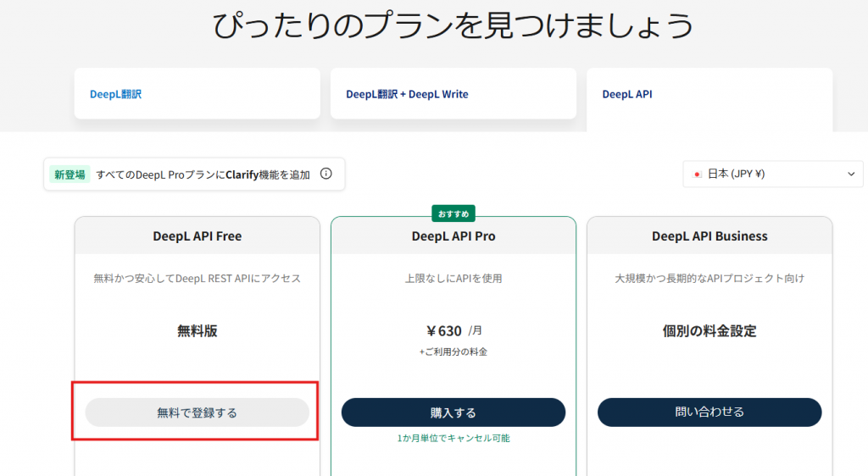
Task: Expand the currency dropdown chevron arrow
Action: pyautogui.click(x=851, y=174)
